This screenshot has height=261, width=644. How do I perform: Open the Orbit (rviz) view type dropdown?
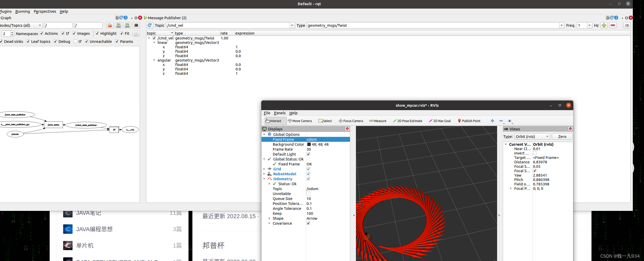532,137
